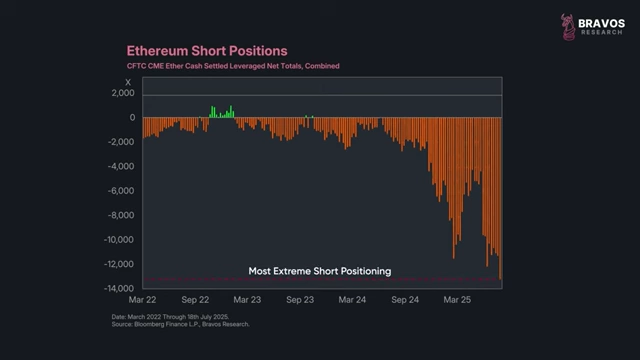Click the y-axis label 0
This screenshot has height=360, width=640.
point(132,118)
